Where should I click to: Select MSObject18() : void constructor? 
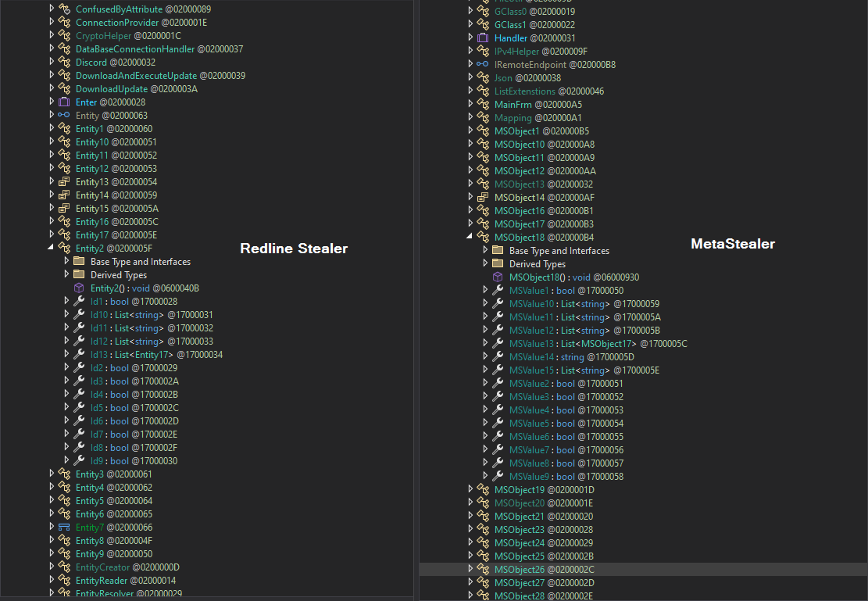574,277
